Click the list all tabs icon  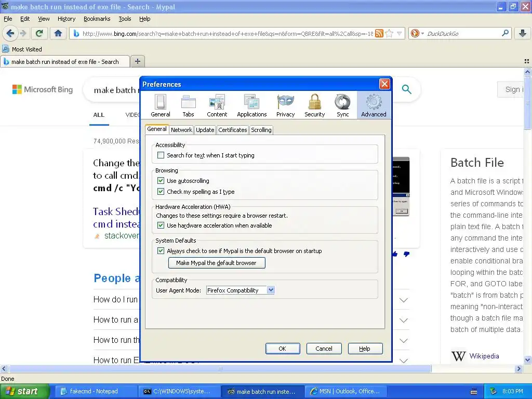tap(527, 61)
